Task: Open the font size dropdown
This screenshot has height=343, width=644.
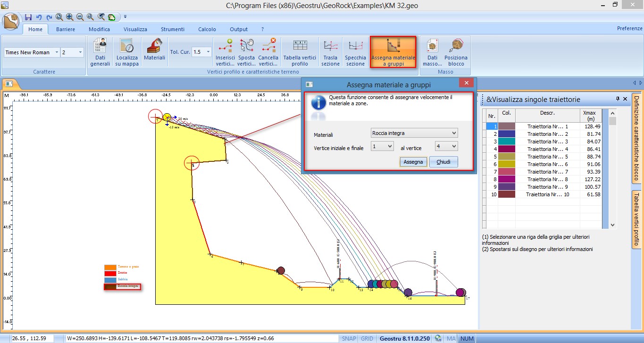Action: [x=80, y=52]
